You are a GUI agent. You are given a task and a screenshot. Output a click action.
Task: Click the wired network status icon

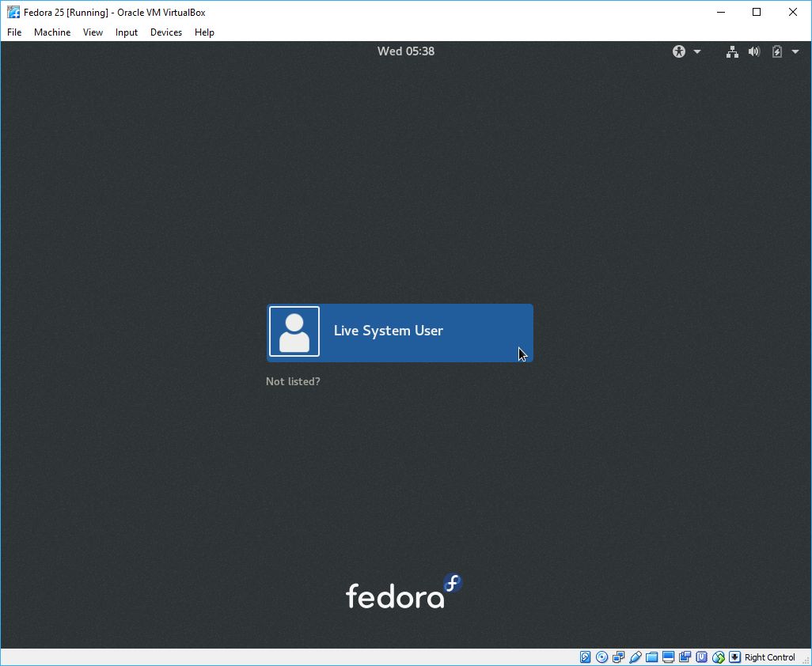(x=732, y=51)
